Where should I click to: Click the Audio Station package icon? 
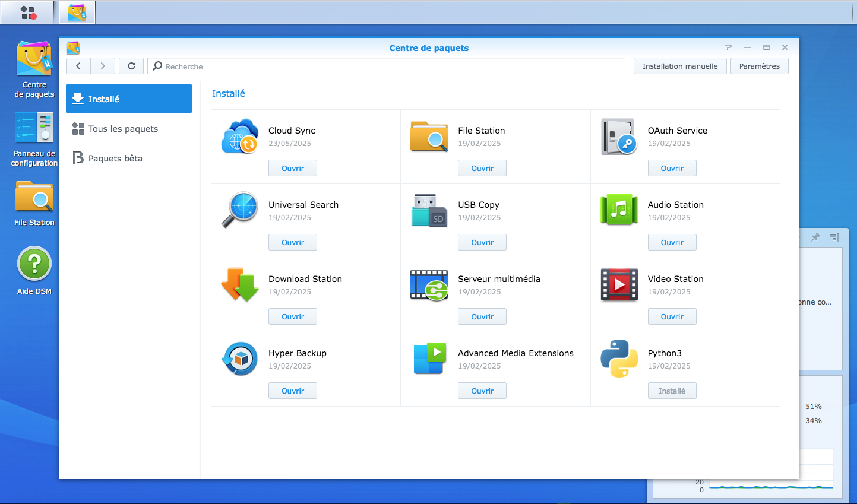(619, 210)
